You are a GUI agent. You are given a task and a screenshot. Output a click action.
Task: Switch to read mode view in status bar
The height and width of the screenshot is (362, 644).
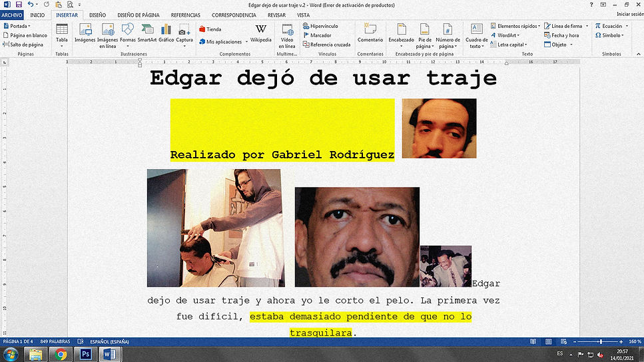click(x=533, y=341)
